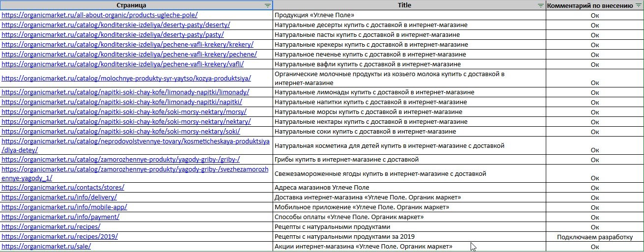Select the Натуральные лимонады title cell
The width and height of the screenshot is (644, 252).
(x=409, y=92)
